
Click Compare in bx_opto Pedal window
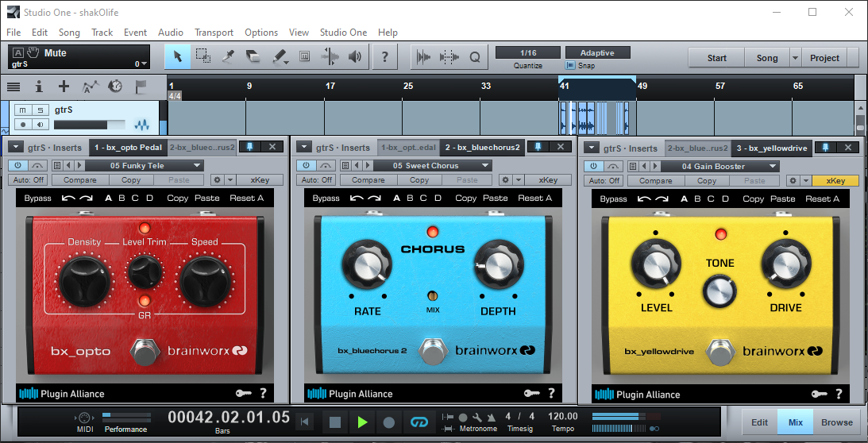point(79,179)
